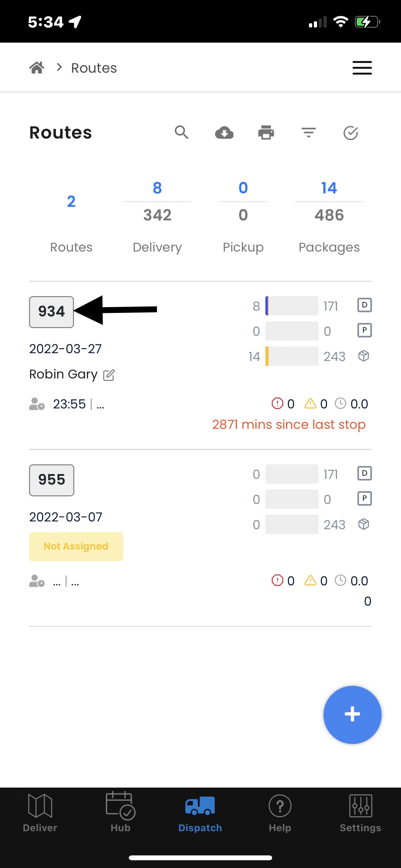Tap the search magnifier icon
Viewport: 401px width, 868px height.
tap(181, 132)
